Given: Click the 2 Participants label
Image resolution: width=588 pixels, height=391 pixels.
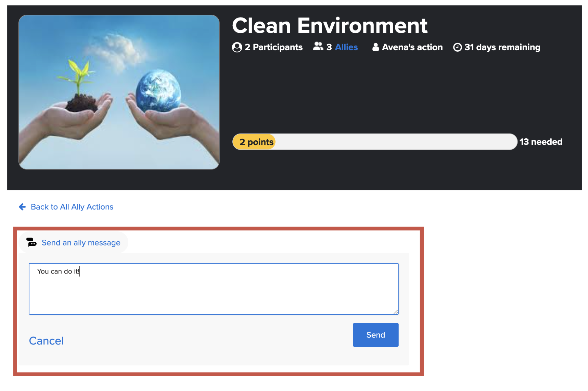Looking at the screenshot, I should tap(273, 47).
